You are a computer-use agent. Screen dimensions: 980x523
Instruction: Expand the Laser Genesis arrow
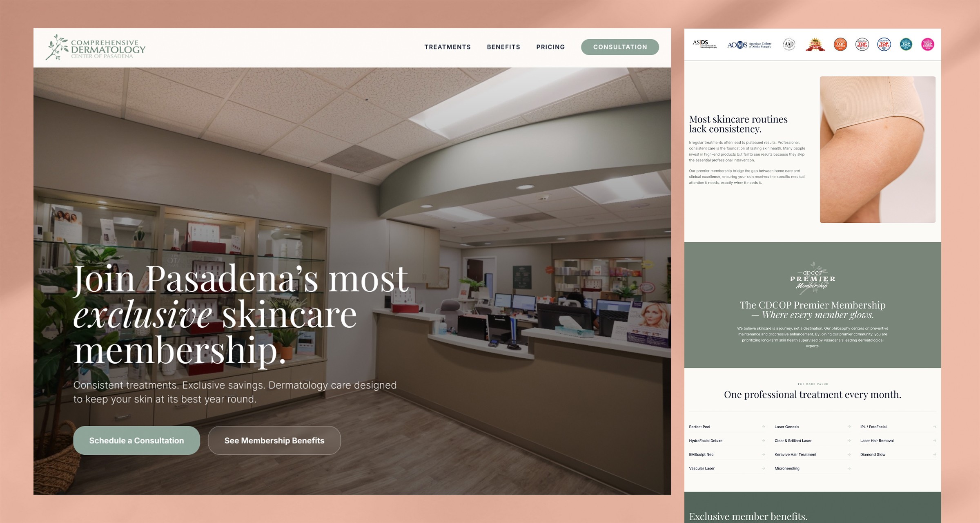point(849,427)
